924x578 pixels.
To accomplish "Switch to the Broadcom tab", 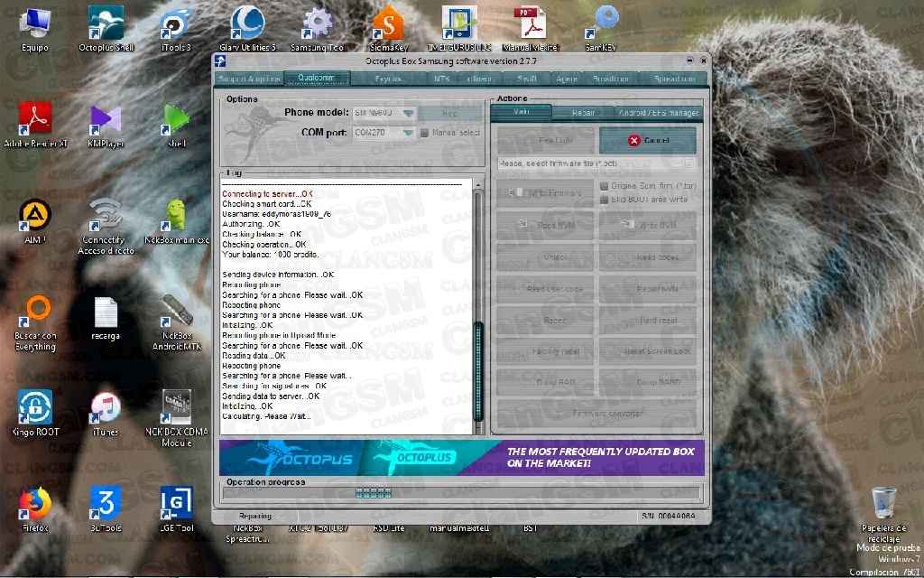I will (x=611, y=79).
